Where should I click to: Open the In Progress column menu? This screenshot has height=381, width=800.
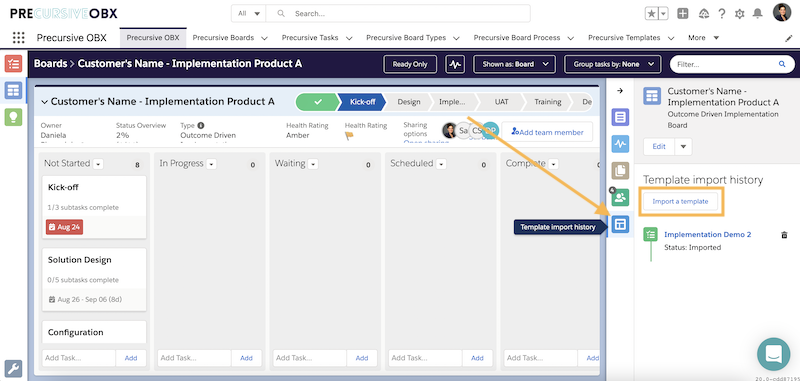pyautogui.click(x=211, y=164)
